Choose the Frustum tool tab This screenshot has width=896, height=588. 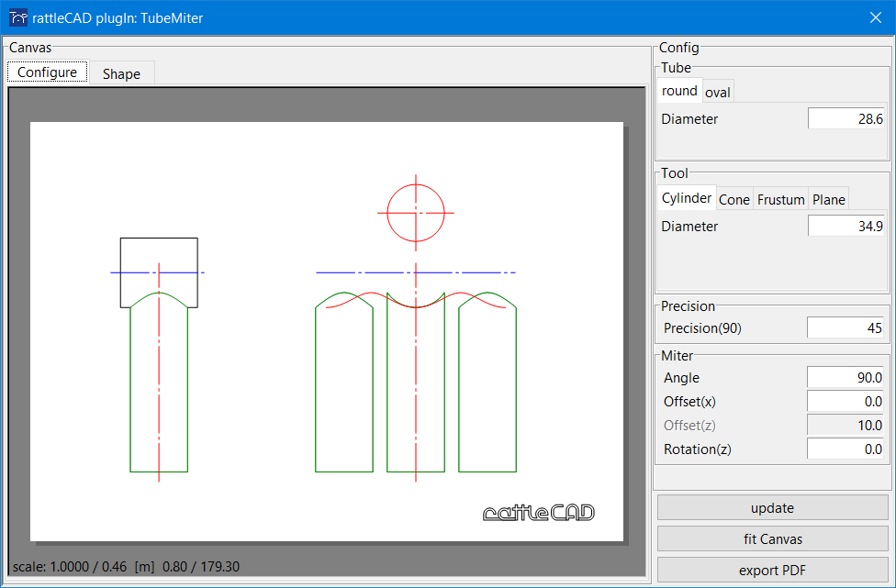click(x=780, y=200)
